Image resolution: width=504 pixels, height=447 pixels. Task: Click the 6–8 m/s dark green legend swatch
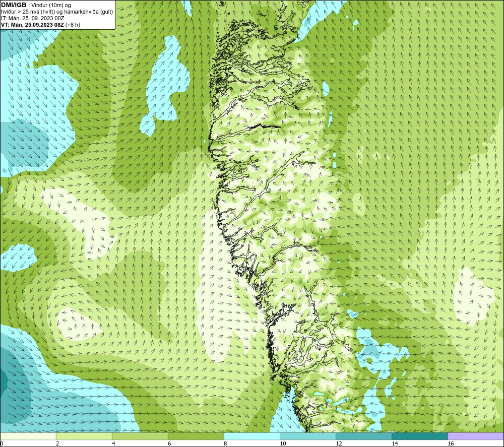tap(196, 436)
